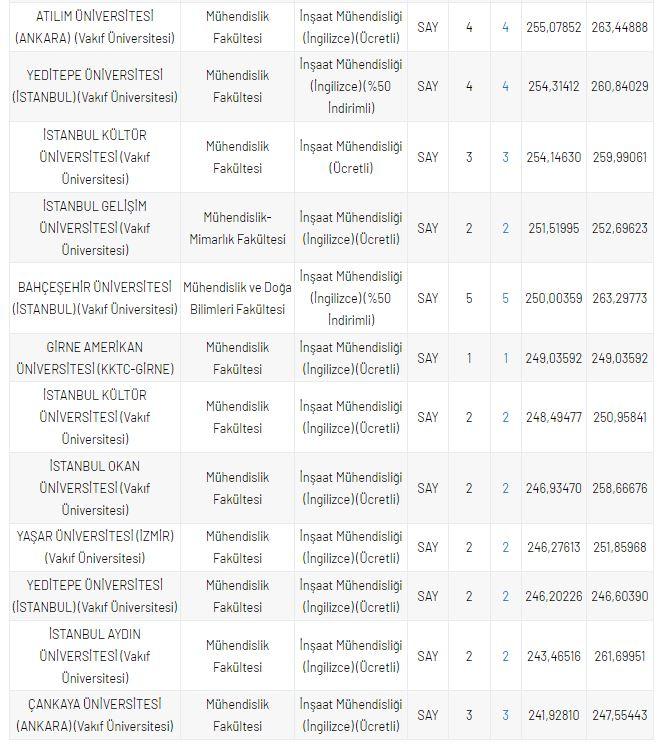Viewport: 666px width, 747px height.
Task: Click blue number 2 in İstanbul Gelişim row
Action: (505, 228)
